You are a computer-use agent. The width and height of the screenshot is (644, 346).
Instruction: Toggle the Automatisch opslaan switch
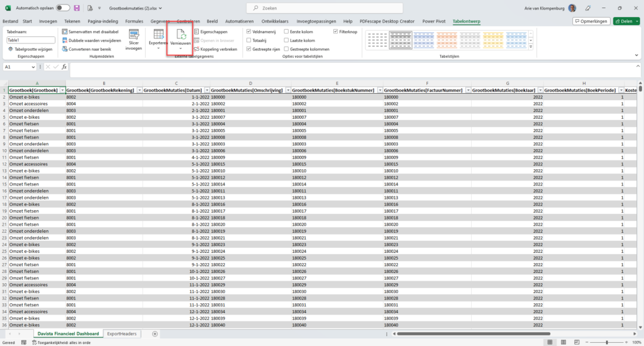coord(63,8)
